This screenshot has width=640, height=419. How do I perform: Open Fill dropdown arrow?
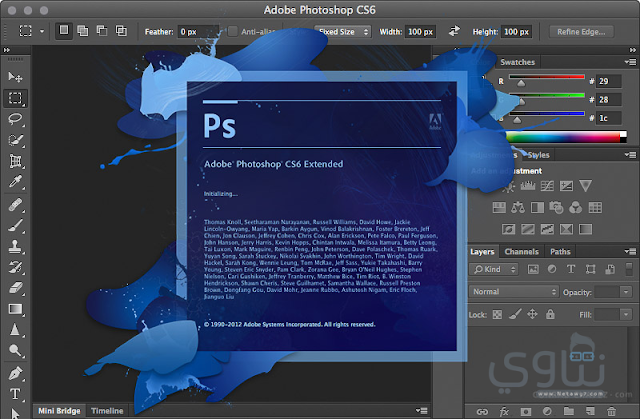point(626,315)
